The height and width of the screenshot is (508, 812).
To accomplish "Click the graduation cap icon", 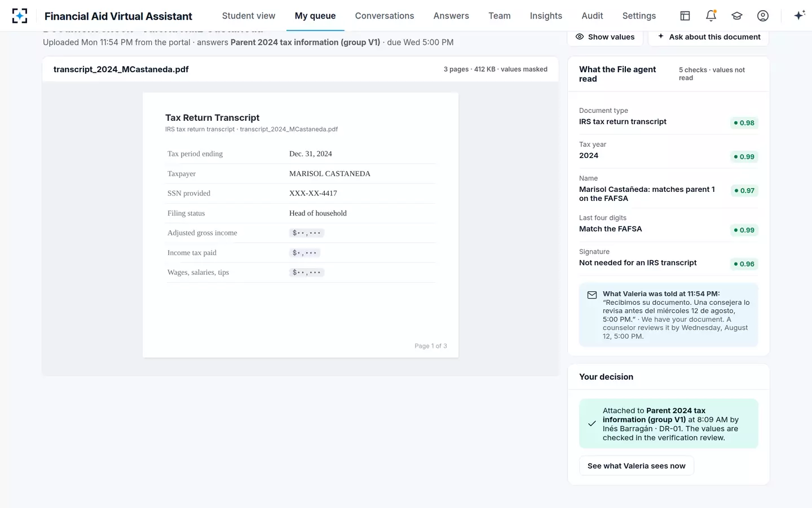I will coord(737,16).
